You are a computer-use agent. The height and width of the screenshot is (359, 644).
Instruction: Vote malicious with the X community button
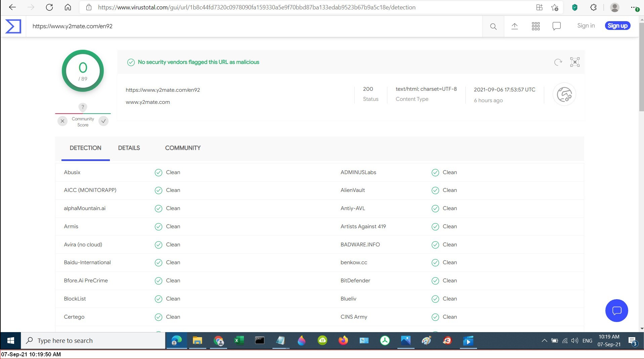point(62,121)
